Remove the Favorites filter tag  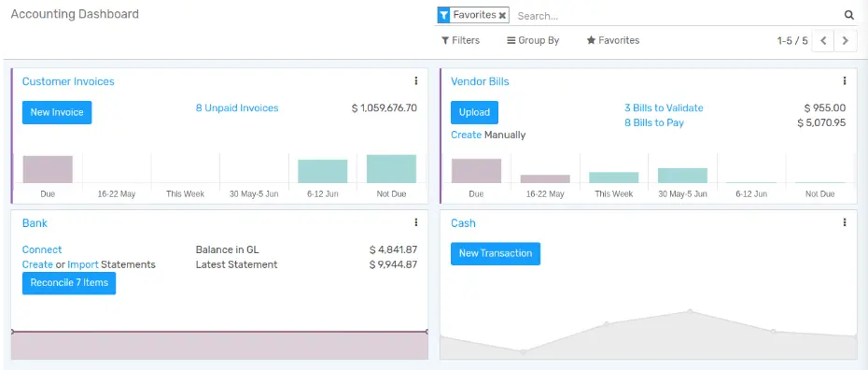pyautogui.click(x=502, y=16)
